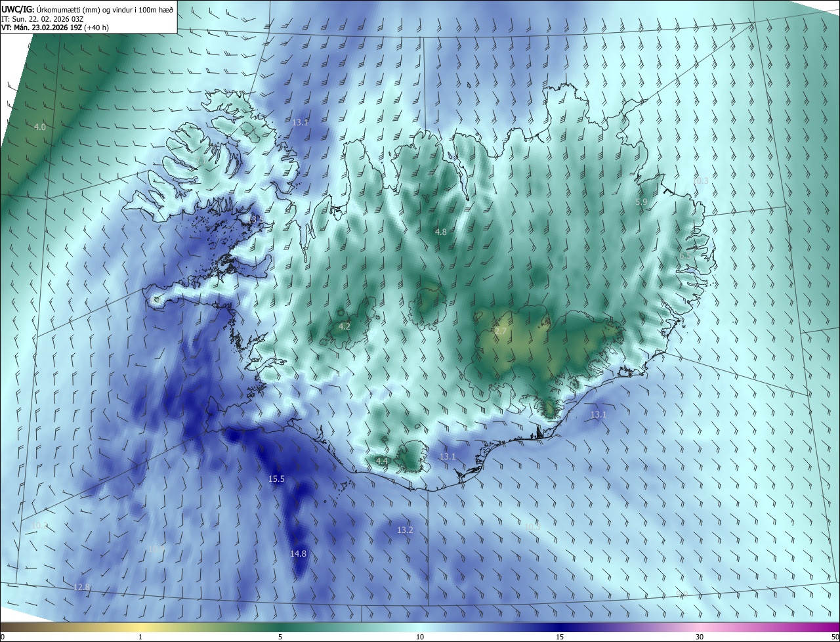Click the '10' tick on the color scale
This screenshot has width=840, height=642.
(420, 637)
